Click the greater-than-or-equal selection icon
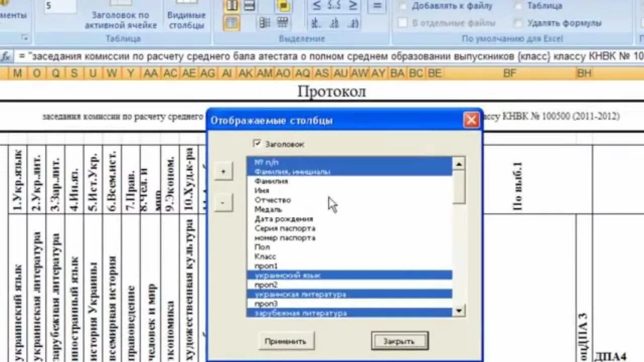 pos(353,6)
